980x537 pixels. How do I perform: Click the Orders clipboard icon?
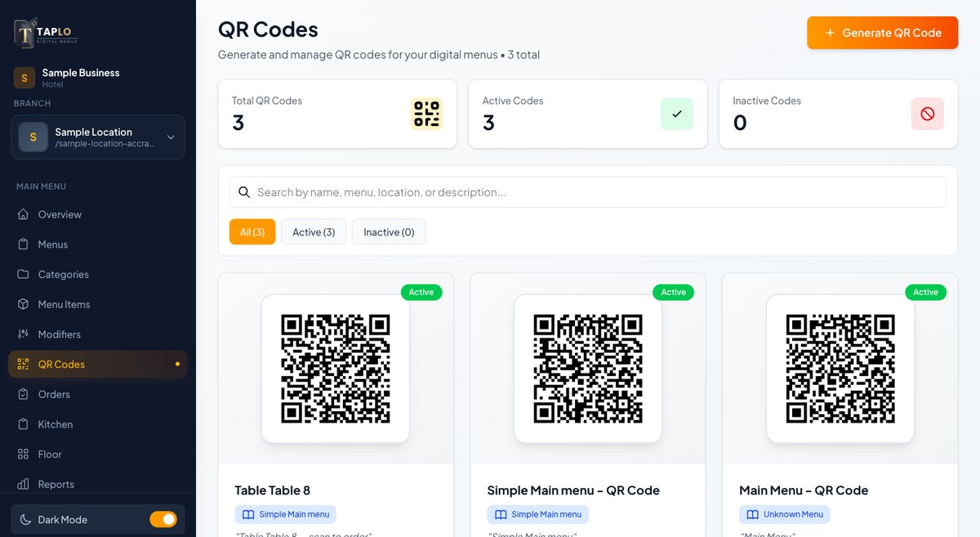coord(23,394)
